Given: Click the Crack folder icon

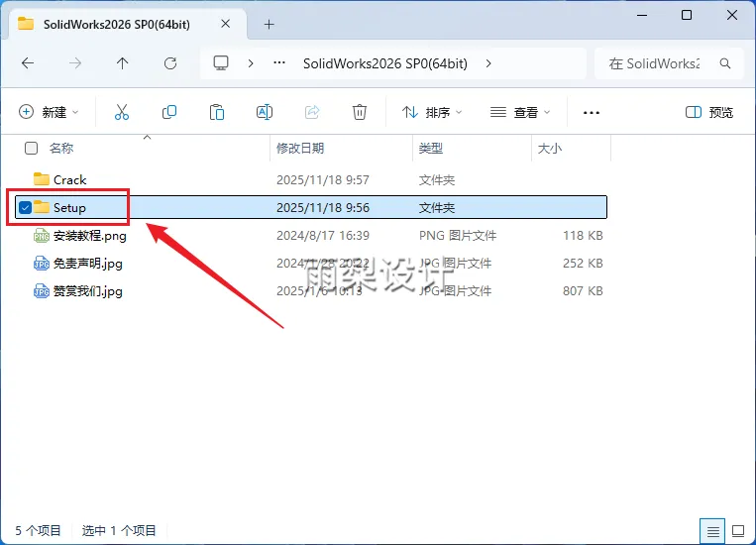Looking at the screenshot, I should point(42,179).
